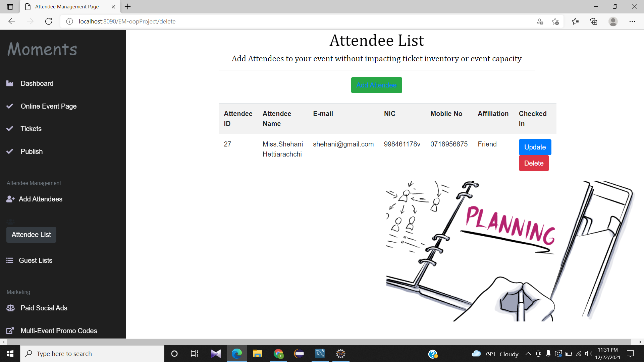Click the Collections icon in browser toolbar

(594, 21)
